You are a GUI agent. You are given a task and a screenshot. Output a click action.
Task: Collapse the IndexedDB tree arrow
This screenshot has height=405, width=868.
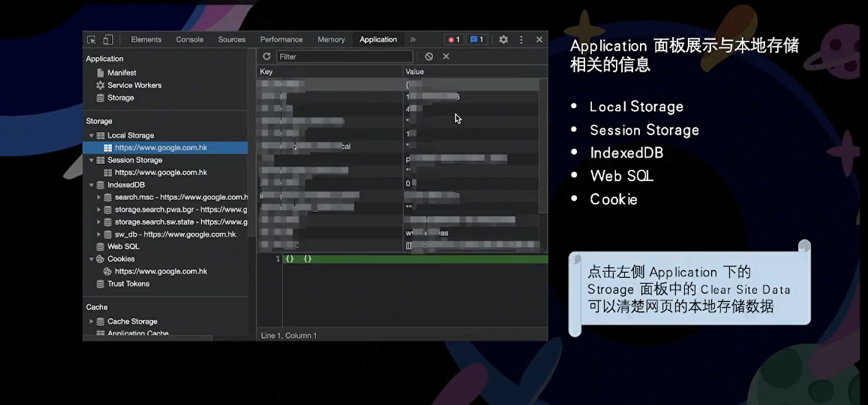(x=91, y=185)
